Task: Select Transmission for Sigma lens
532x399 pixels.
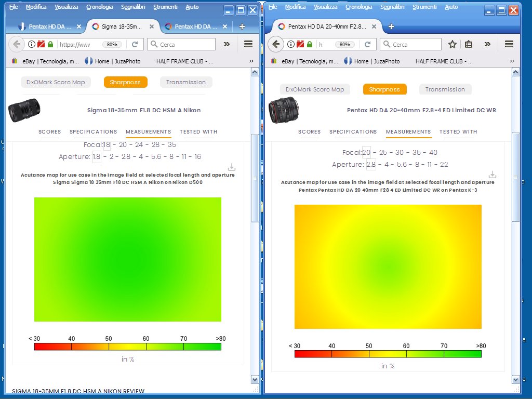Action: [186, 82]
